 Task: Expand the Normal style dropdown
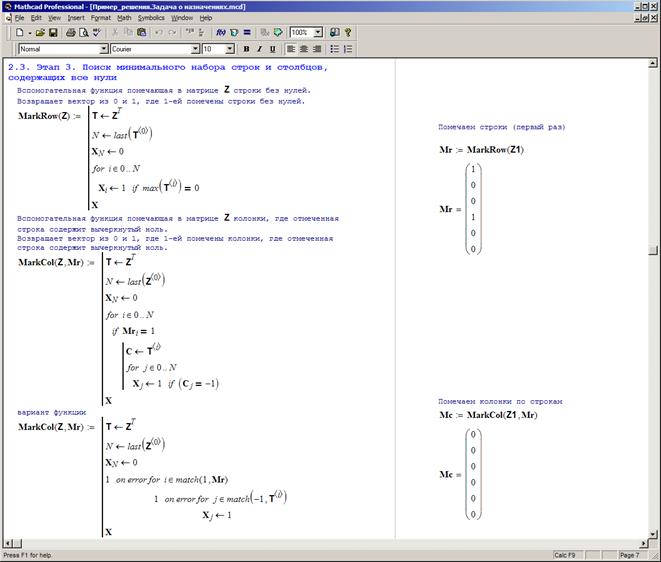(104, 48)
